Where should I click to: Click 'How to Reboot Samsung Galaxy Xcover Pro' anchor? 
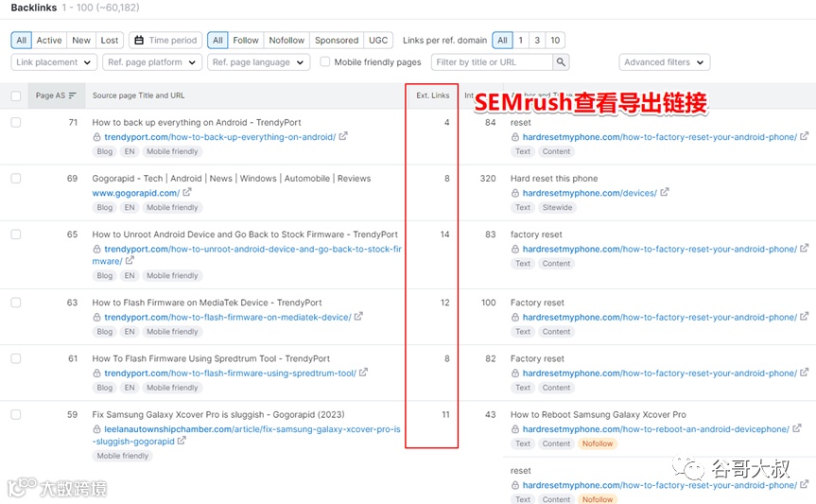[x=598, y=414]
